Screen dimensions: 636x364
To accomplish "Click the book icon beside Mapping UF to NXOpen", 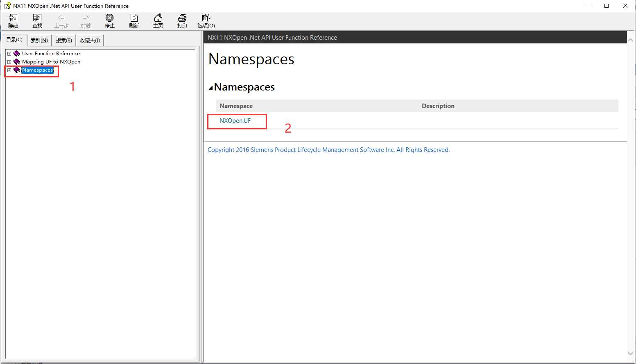I will click(17, 62).
